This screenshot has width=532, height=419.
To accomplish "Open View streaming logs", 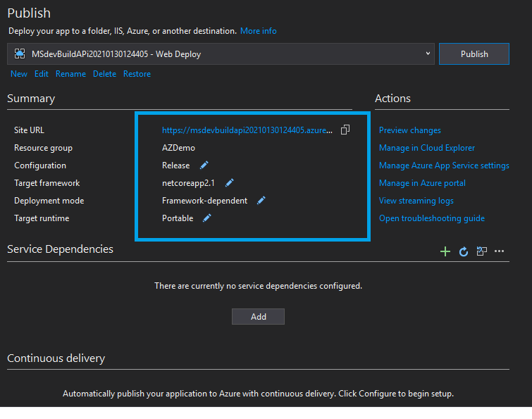I will tap(416, 201).
